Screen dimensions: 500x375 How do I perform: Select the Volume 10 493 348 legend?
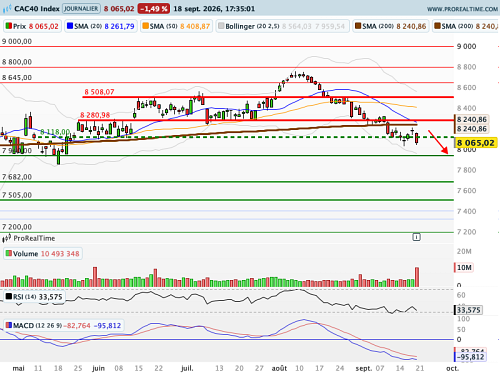click(x=43, y=254)
